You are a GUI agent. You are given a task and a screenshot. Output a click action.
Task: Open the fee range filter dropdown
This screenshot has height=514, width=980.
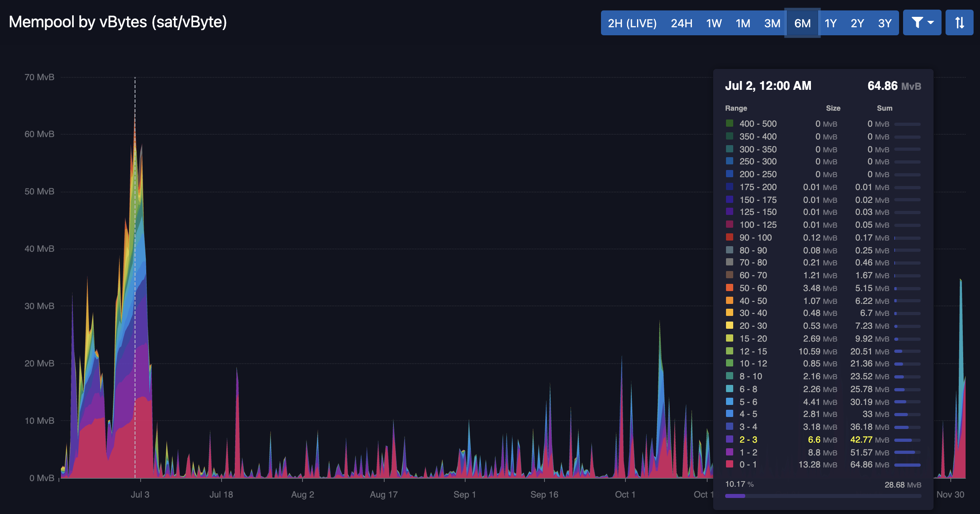[922, 23]
